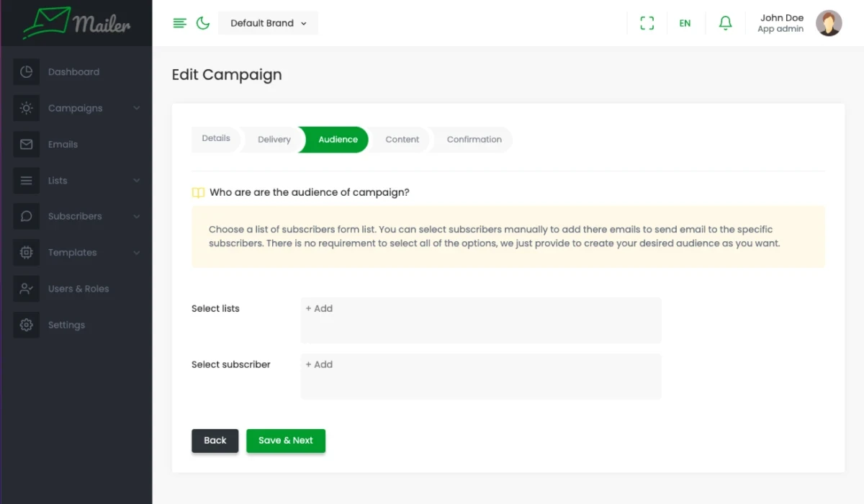Open the EN language selector
The width and height of the screenshot is (864, 504).
(x=685, y=23)
